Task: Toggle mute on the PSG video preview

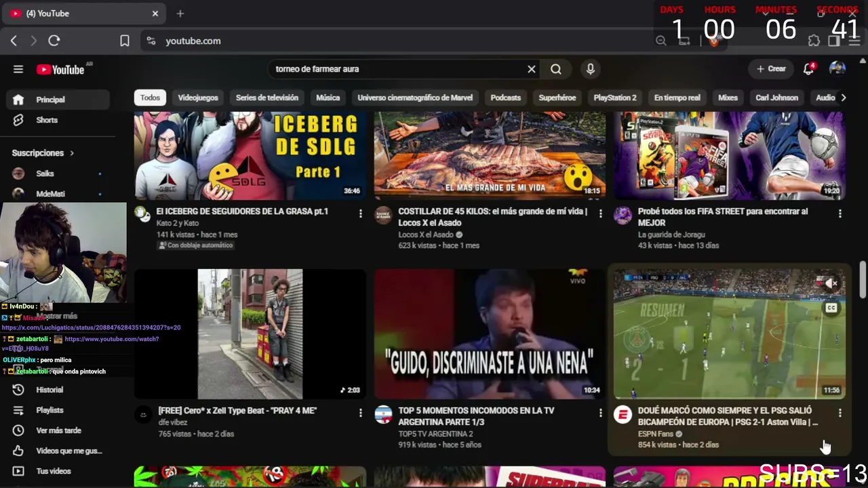Action: pos(831,283)
